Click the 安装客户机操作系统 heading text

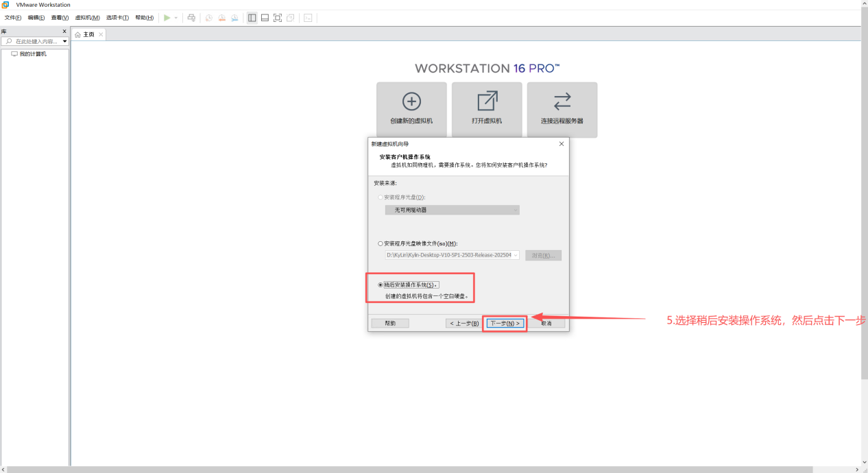(405, 157)
